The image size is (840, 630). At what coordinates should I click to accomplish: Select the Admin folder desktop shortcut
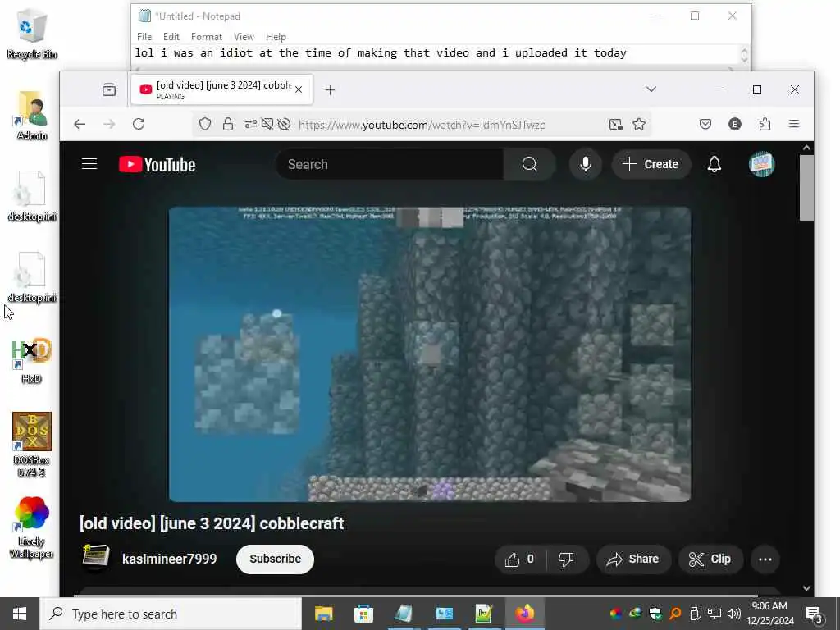click(x=32, y=116)
